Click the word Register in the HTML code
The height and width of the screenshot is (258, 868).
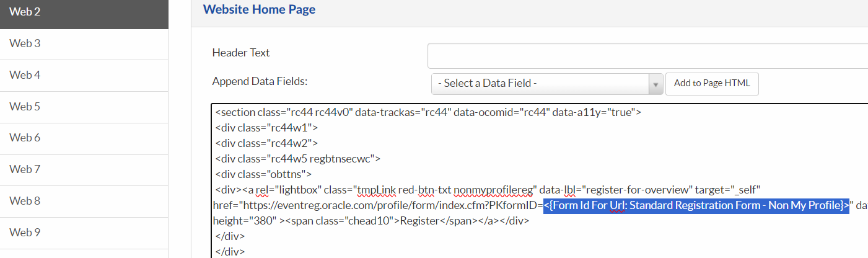point(420,221)
